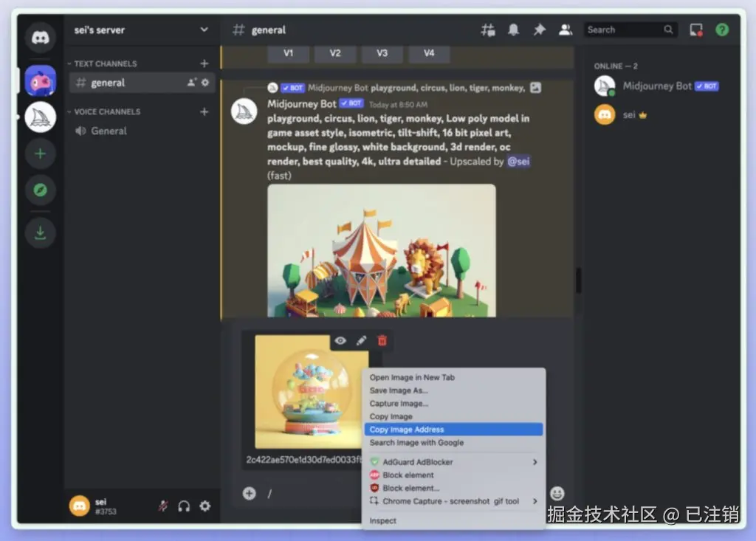The image size is (756, 541).
Task: Remove attachment with red trash icon
Action: click(382, 341)
